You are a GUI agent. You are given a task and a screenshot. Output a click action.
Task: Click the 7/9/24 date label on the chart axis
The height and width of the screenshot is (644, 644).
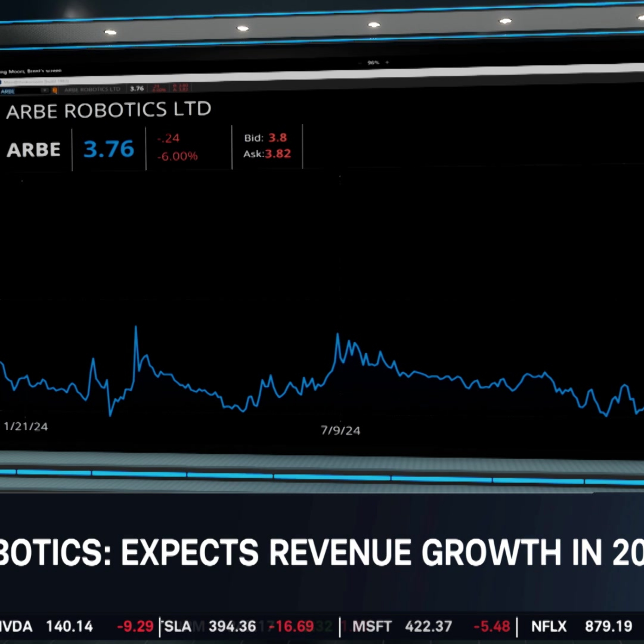[x=340, y=431]
